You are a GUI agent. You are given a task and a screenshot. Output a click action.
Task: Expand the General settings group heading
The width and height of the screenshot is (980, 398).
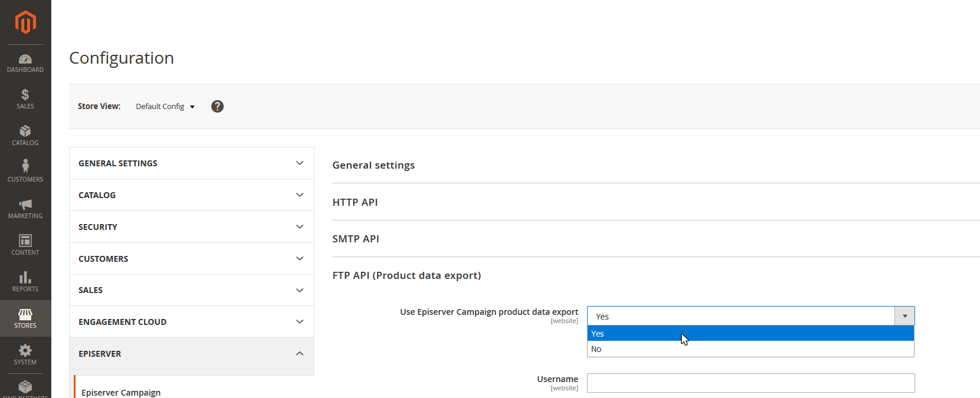(373, 165)
